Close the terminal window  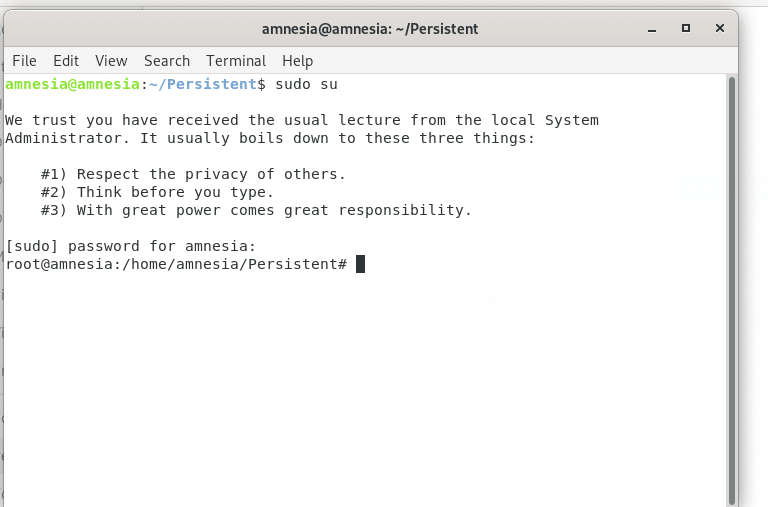click(720, 28)
